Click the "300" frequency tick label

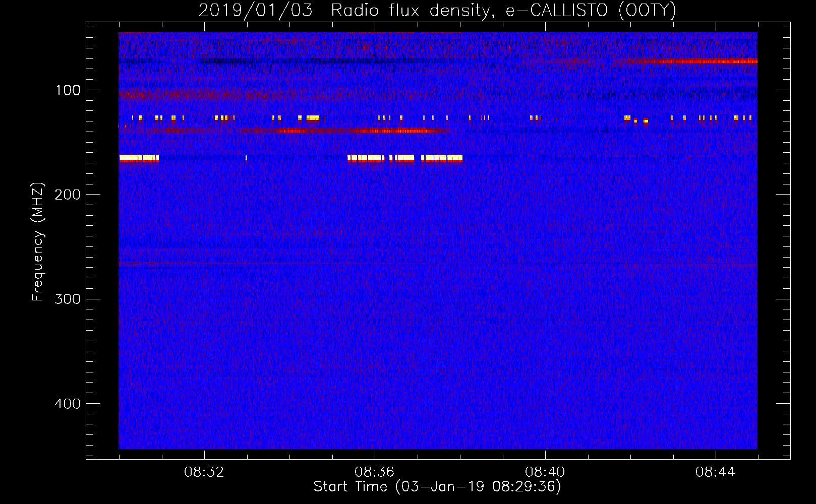click(x=68, y=299)
